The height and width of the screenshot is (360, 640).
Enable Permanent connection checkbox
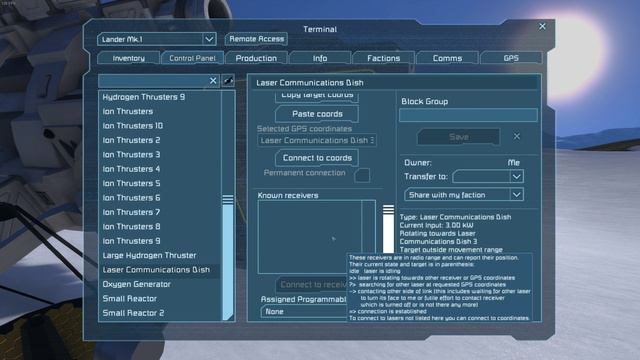point(362,176)
